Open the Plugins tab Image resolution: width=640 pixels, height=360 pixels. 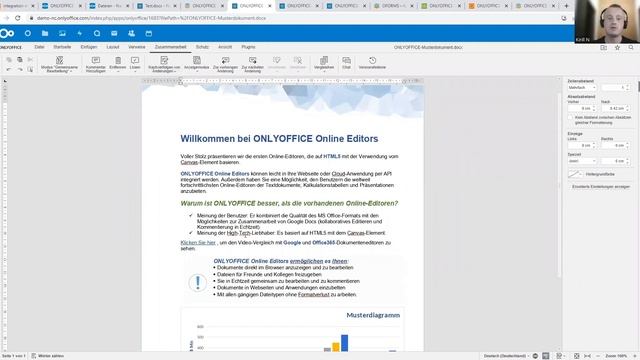248,47
